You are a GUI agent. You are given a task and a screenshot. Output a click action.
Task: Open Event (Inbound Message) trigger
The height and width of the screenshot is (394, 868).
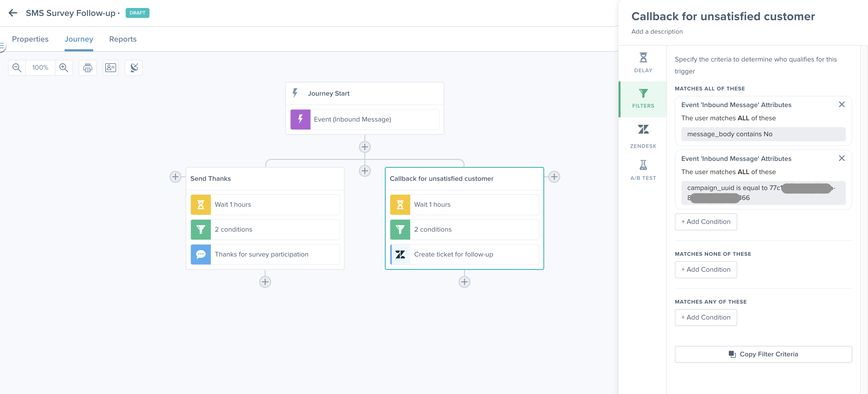click(x=365, y=119)
